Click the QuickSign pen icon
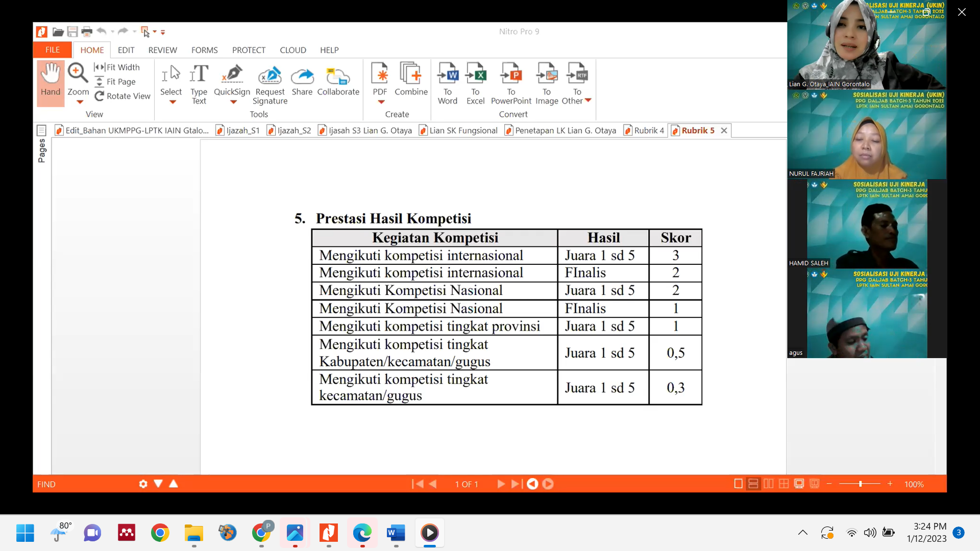The image size is (980, 551). point(232,74)
